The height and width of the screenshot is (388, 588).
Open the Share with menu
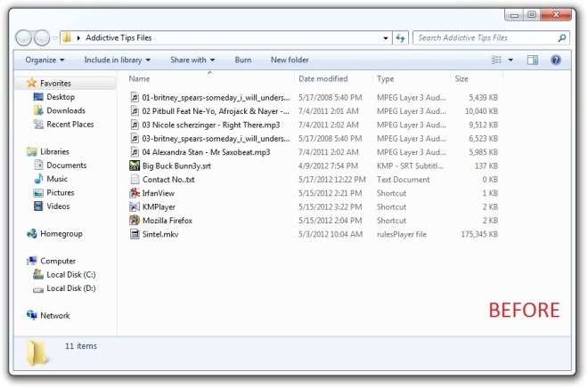click(x=192, y=60)
